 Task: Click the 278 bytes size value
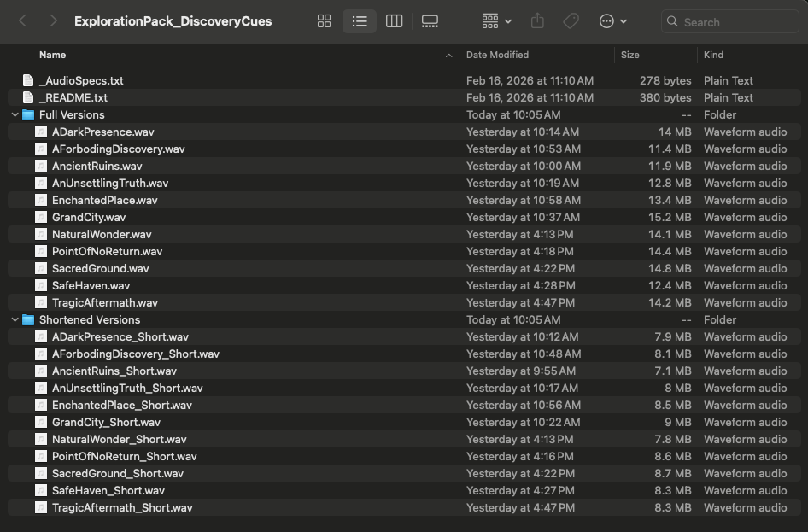[x=665, y=80]
